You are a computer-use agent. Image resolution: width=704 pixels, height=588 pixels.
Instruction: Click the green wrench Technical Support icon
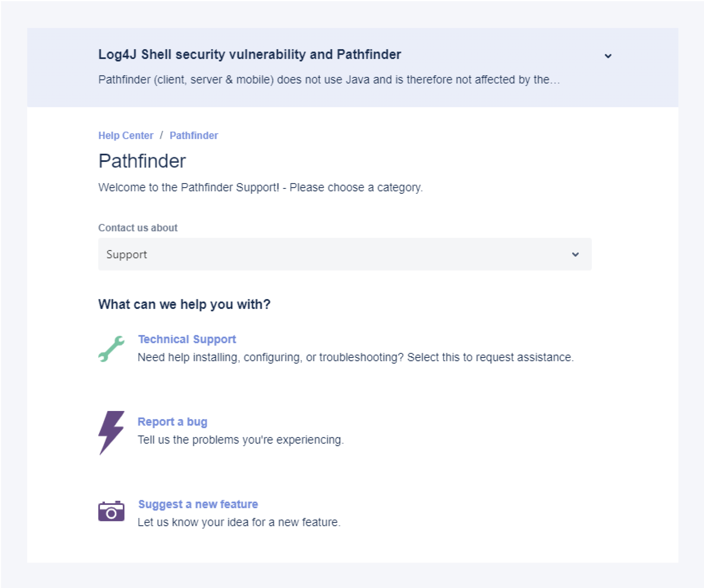point(111,349)
